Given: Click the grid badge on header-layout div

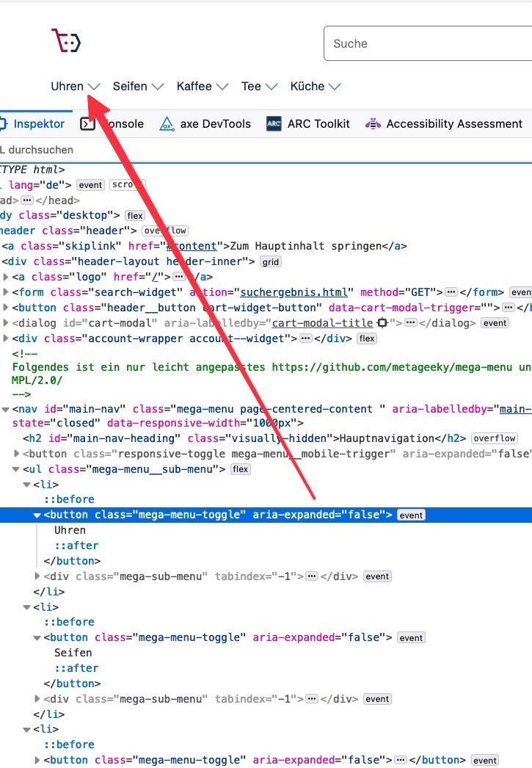Looking at the screenshot, I should [271, 262].
